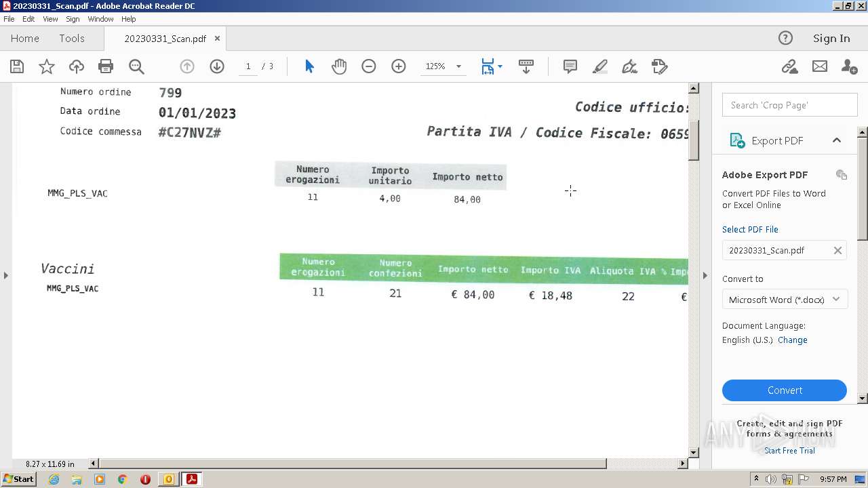
Task: Switch to the Home tab
Action: pos(25,39)
